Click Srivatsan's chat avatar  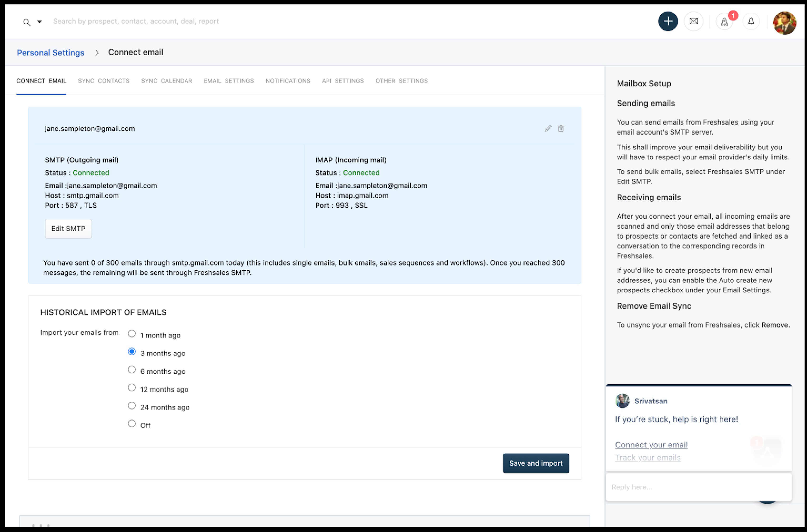[622, 401]
